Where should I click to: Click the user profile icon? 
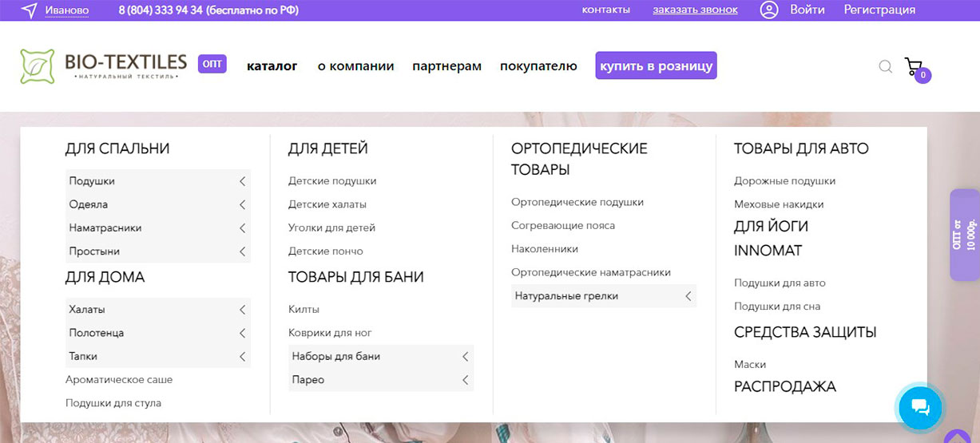tap(768, 10)
